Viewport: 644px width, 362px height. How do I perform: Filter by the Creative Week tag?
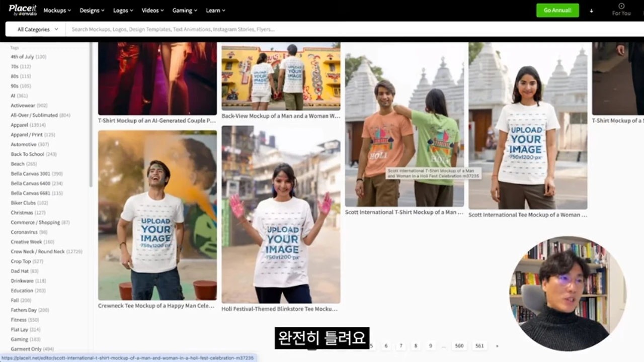tap(33, 242)
